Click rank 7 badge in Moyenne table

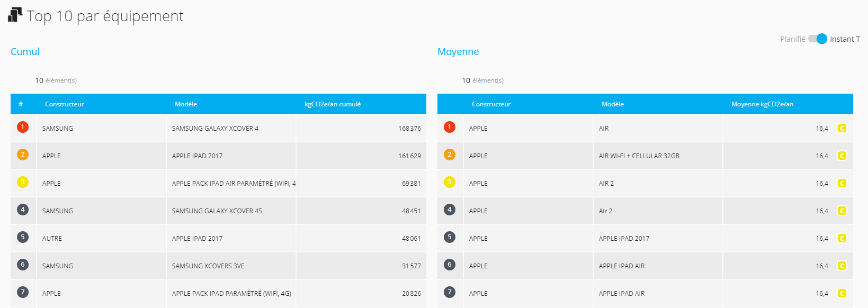pyautogui.click(x=450, y=292)
